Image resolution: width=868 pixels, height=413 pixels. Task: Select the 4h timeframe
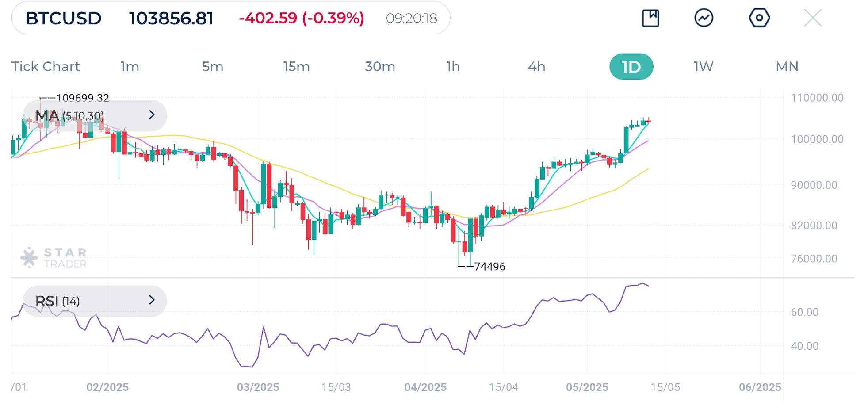point(536,66)
